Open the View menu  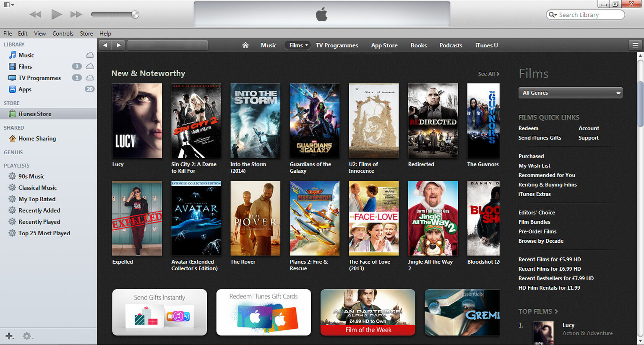coord(40,34)
